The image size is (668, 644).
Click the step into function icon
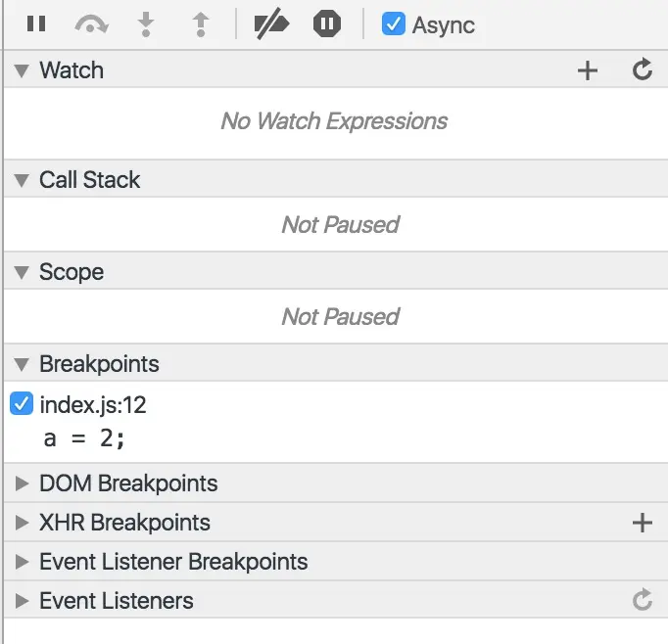click(146, 24)
